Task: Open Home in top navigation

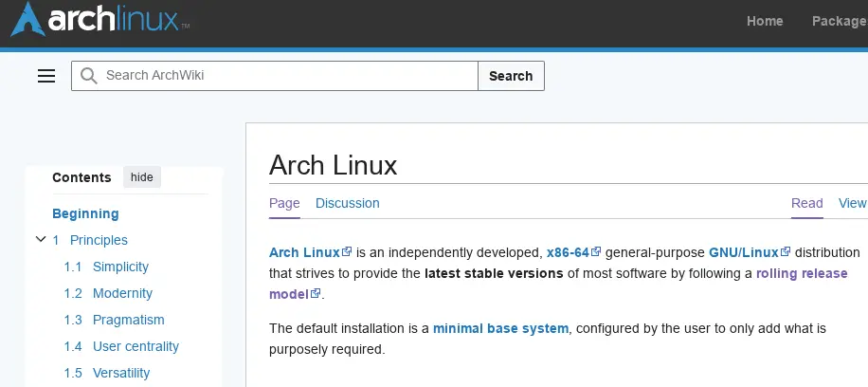Action: 765,21
